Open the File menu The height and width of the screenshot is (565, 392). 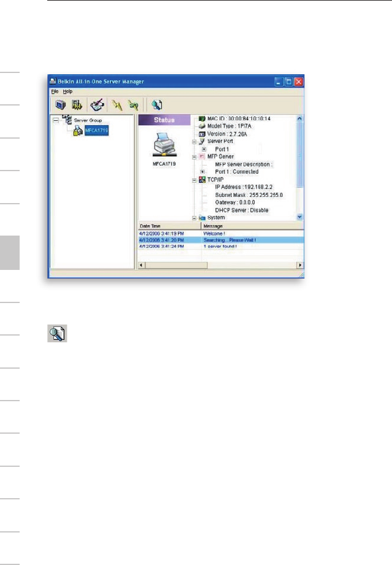[55, 91]
